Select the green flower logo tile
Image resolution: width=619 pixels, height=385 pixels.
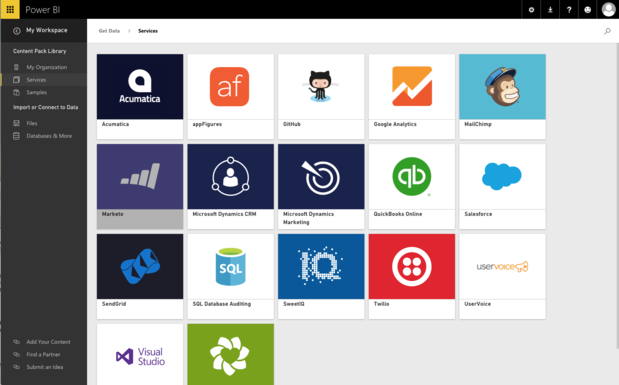tap(231, 355)
